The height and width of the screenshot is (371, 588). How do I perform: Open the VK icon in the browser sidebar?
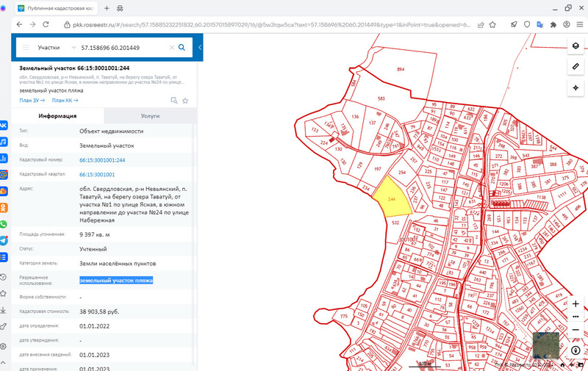(x=3, y=125)
